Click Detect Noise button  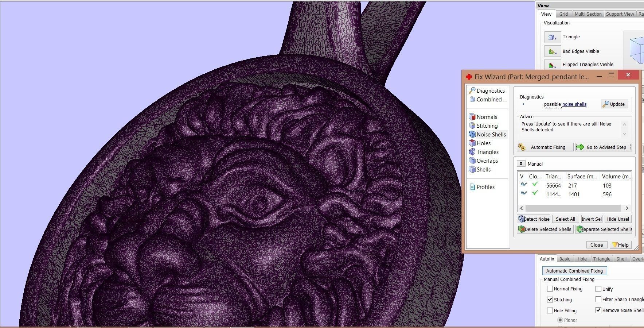[534, 219]
